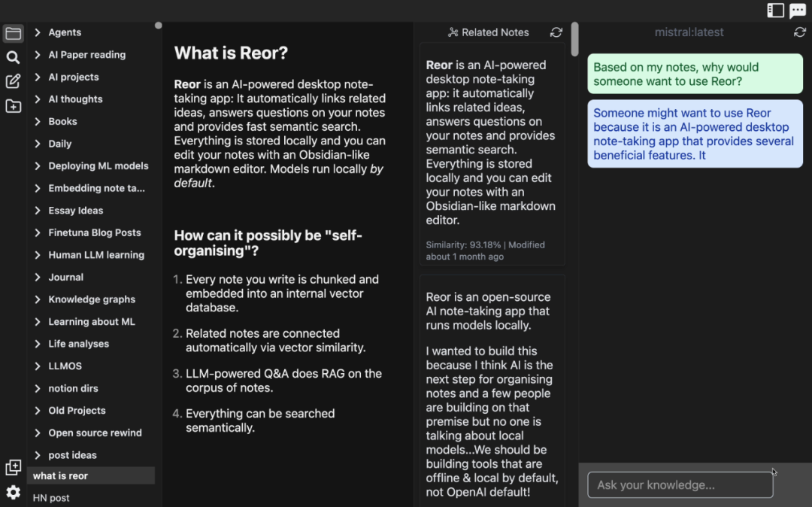The image size is (812, 507).
Task: Select the Learning about ML folder
Action: [91, 322]
